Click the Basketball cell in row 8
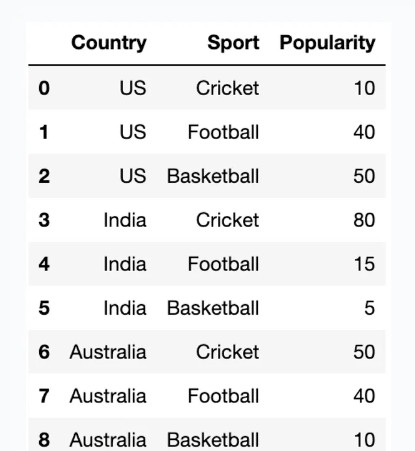The width and height of the screenshot is (415, 451). point(213,440)
